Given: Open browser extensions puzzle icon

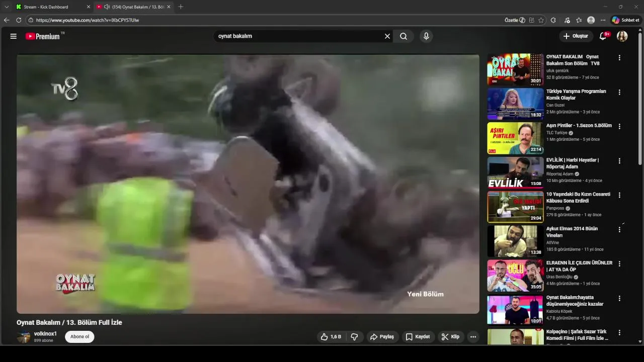Looking at the screenshot, I should point(553,20).
